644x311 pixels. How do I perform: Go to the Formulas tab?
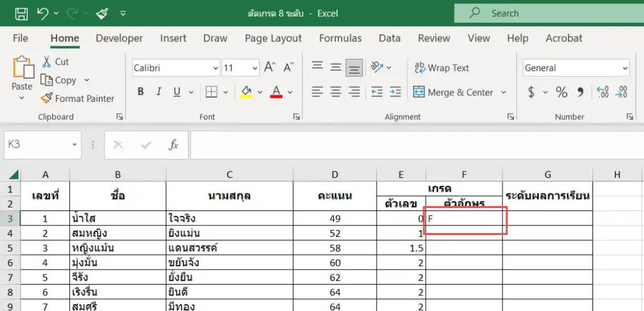(x=340, y=38)
